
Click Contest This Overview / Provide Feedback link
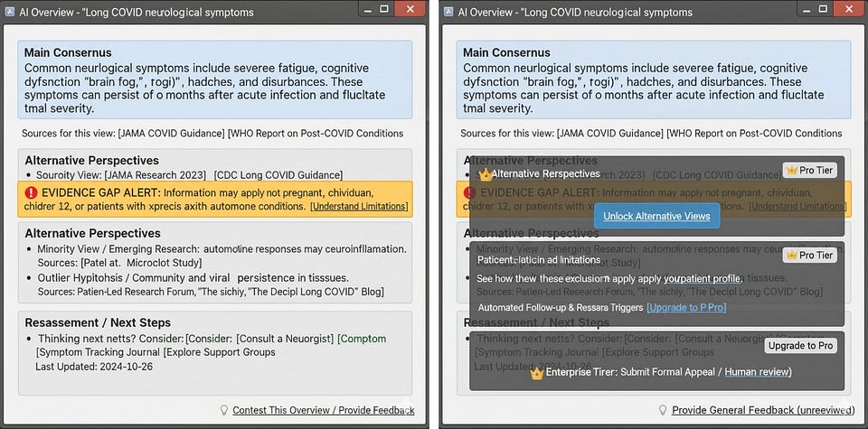coord(324,410)
